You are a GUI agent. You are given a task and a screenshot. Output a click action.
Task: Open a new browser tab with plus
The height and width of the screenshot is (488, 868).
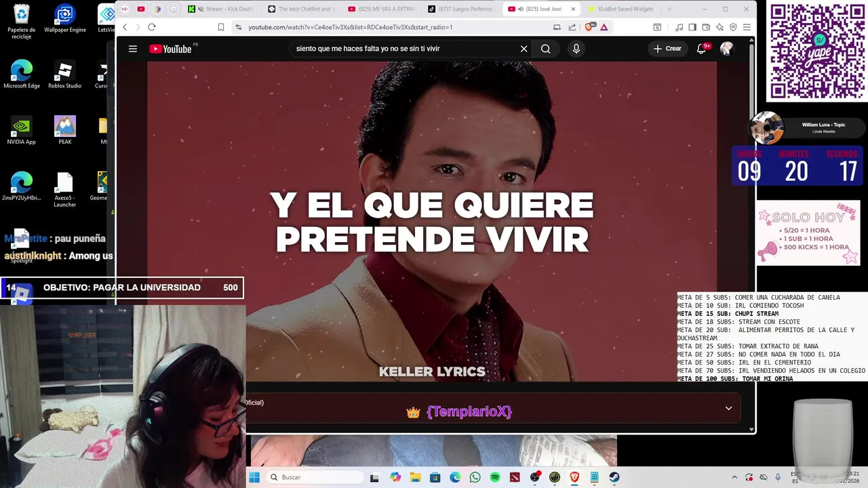pyautogui.click(x=670, y=9)
